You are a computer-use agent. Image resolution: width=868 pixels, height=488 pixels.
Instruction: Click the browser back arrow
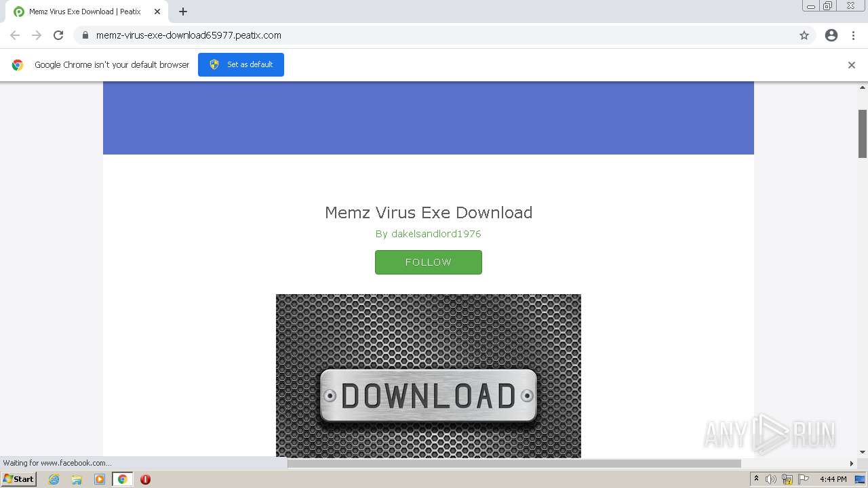pos(15,35)
